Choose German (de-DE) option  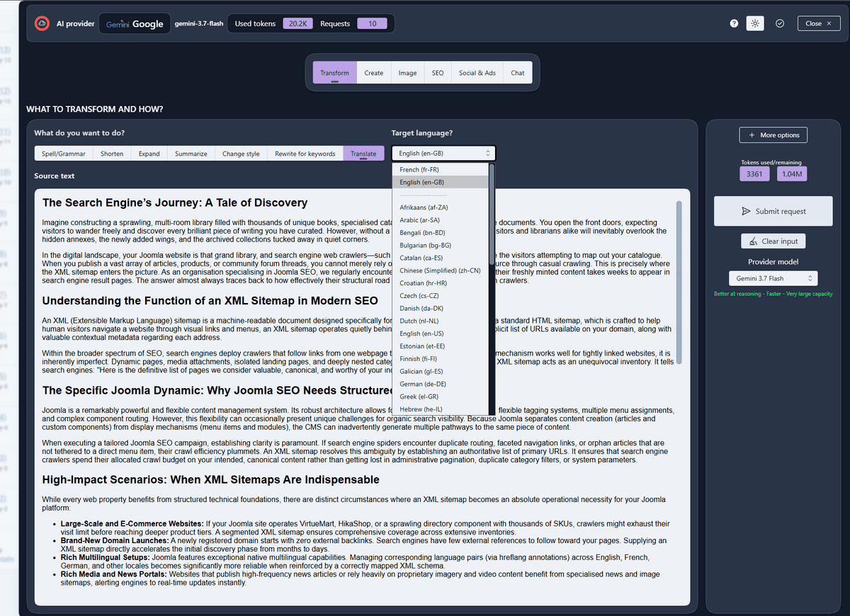[x=440, y=384]
